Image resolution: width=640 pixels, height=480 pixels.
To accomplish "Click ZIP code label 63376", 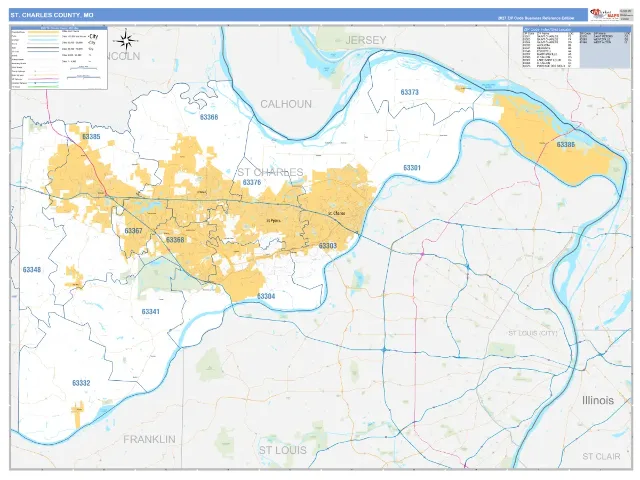I will [252, 182].
